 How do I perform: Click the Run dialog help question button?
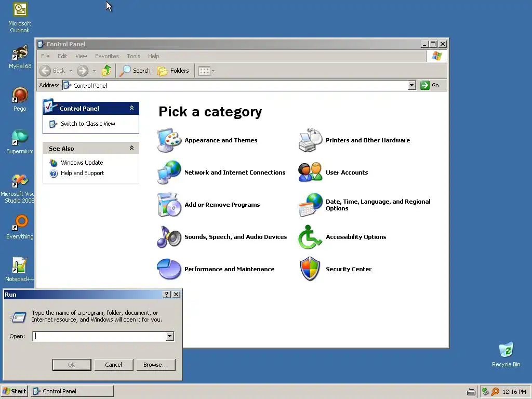167,294
